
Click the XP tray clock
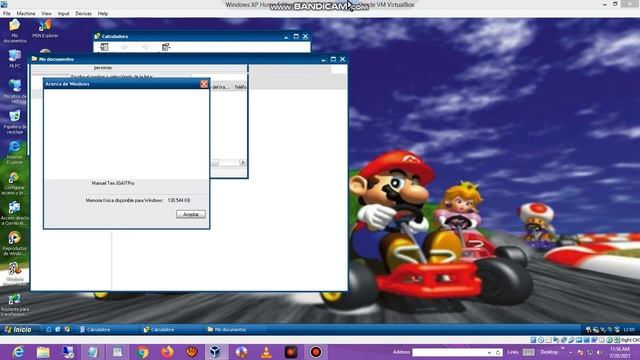tap(629, 329)
